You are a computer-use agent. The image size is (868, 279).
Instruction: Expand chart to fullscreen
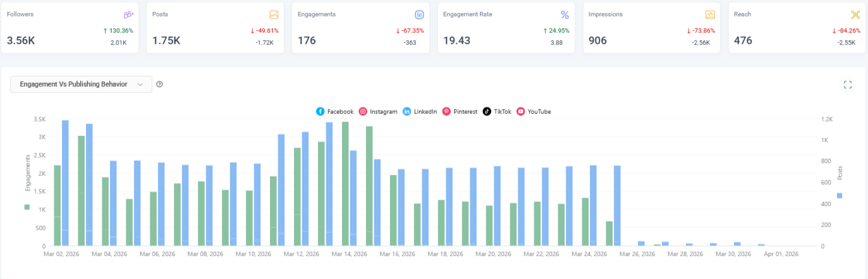[848, 85]
